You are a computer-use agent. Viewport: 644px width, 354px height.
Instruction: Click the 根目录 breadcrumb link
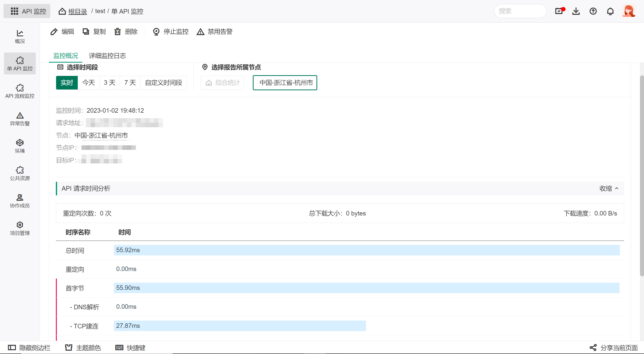77,12
